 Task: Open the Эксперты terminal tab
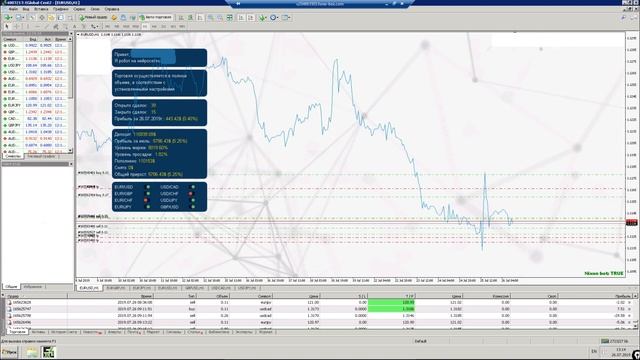pos(244,332)
